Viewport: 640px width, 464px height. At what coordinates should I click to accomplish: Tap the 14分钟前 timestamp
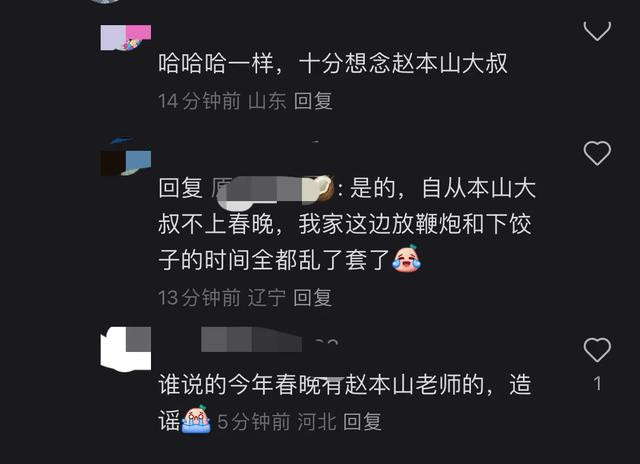tap(199, 101)
